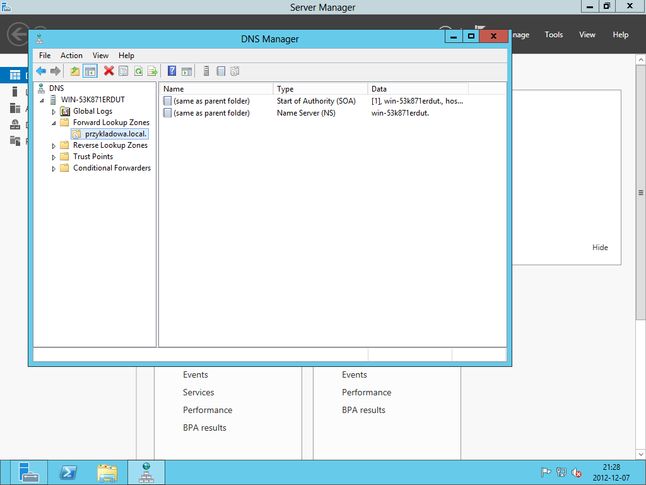Click NS data 'win-53k871erdut.'

pos(400,113)
